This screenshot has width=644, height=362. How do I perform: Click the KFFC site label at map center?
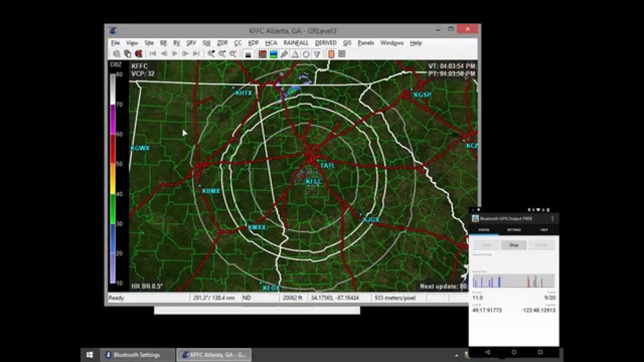click(x=314, y=182)
